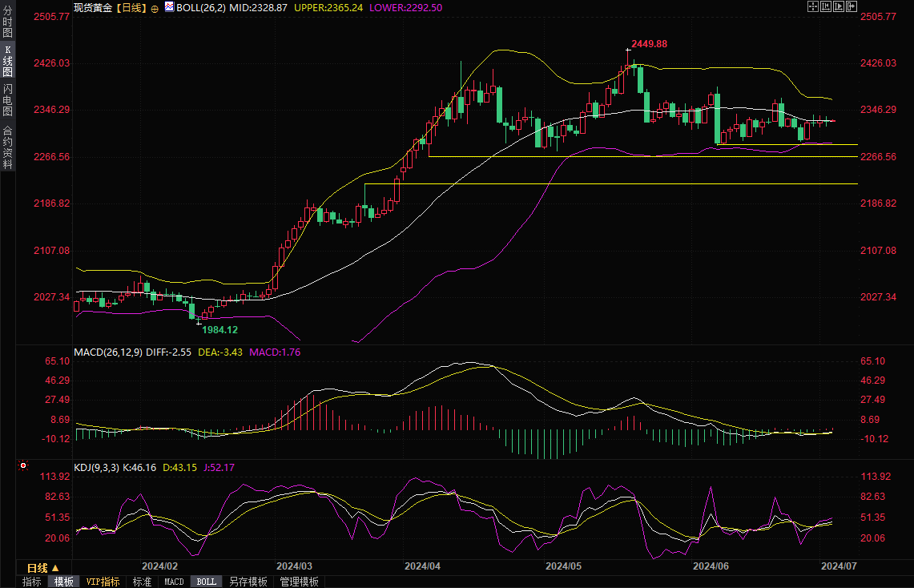Open the 合约资料 side tab
914x588 pixels.
coord(7,147)
